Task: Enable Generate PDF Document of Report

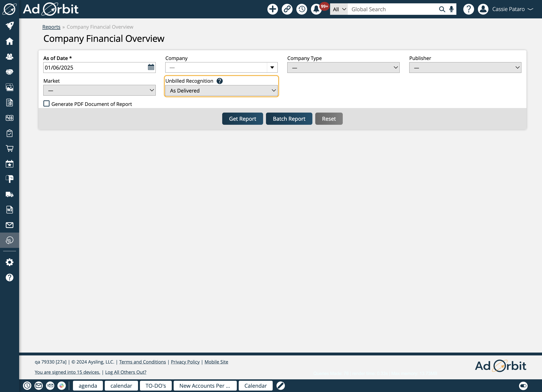Action: click(x=47, y=103)
